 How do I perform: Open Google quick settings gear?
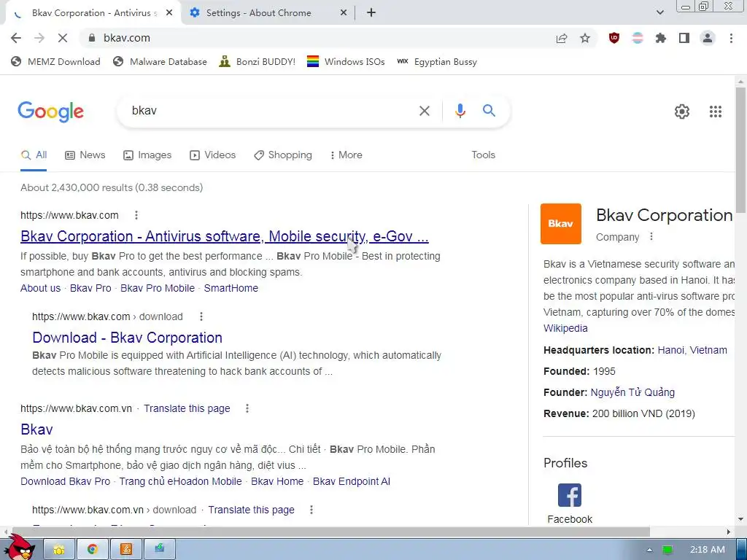pos(682,112)
